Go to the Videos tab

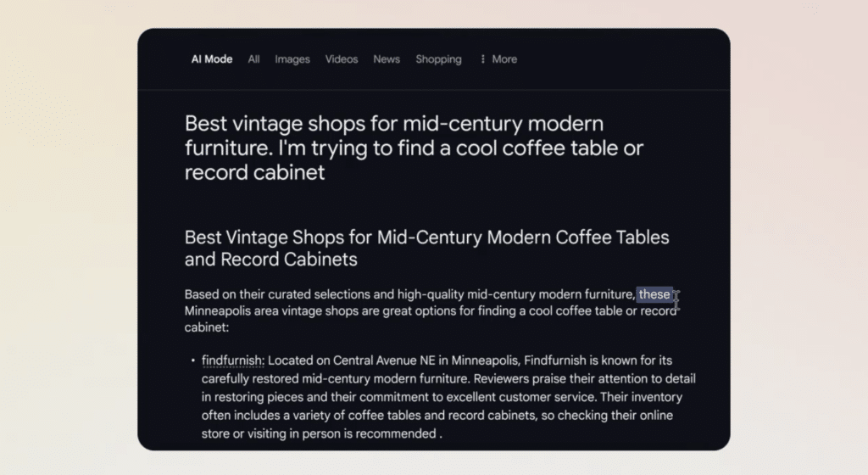coord(342,59)
